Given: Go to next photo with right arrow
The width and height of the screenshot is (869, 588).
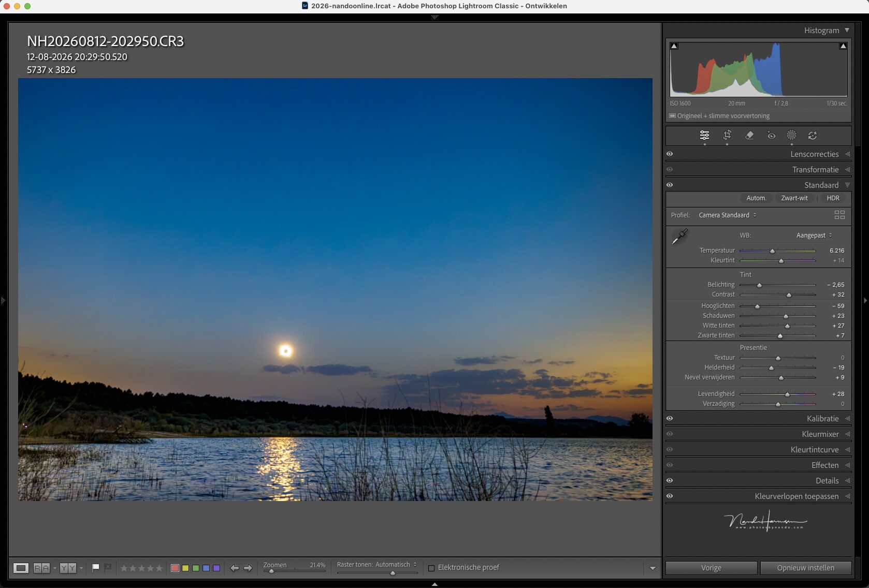Looking at the screenshot, I should click(248, 568).
